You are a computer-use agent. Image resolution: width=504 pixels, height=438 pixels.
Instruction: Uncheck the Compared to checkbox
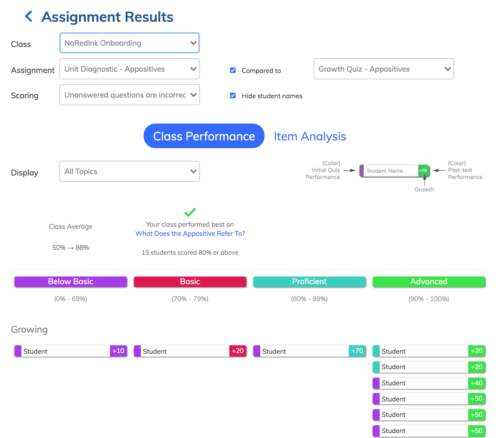pyautogui.click(x=233, y=70)
